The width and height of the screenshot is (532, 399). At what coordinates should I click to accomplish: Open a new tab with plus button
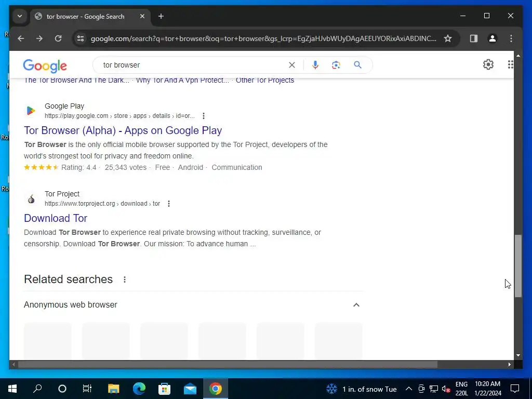pos(161,16)
